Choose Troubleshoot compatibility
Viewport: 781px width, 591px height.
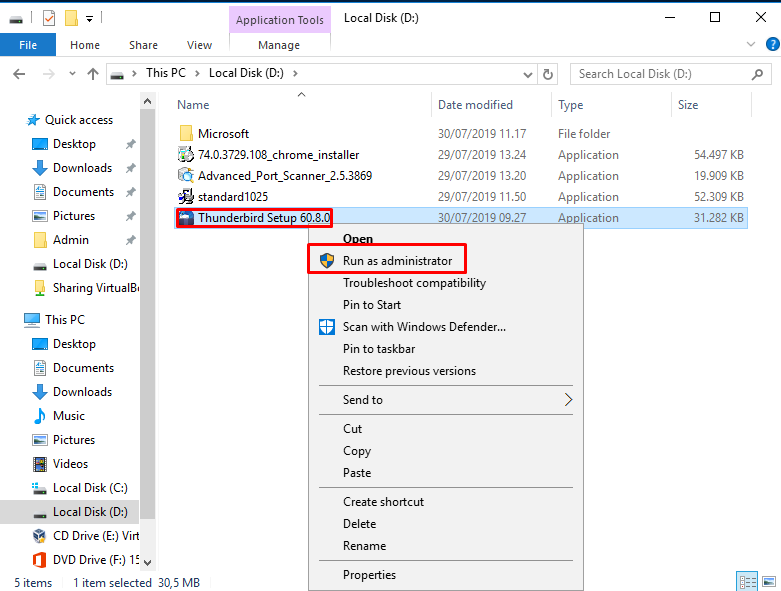click(446, 283)
